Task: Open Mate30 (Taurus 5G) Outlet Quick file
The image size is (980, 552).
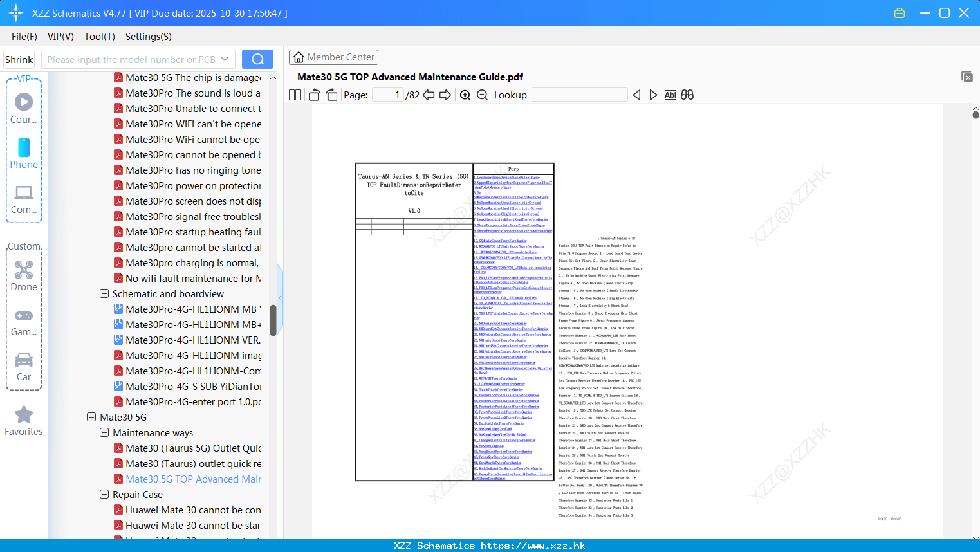Action: [188, 448]
